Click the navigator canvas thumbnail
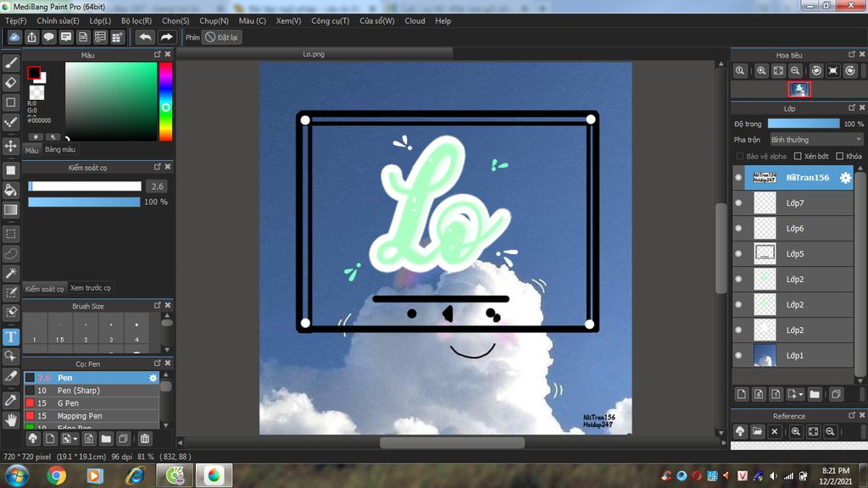Screen dimensions: 868x488 [799, 89]
